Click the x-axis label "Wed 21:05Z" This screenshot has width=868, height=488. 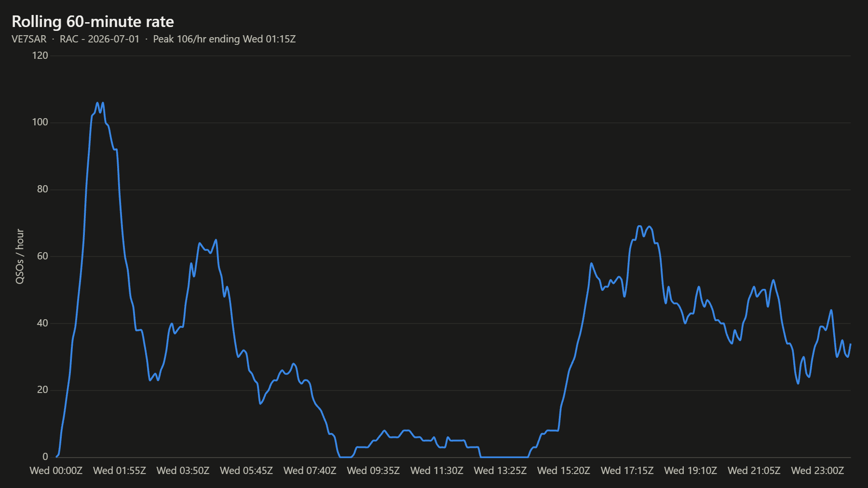point(754,471)
